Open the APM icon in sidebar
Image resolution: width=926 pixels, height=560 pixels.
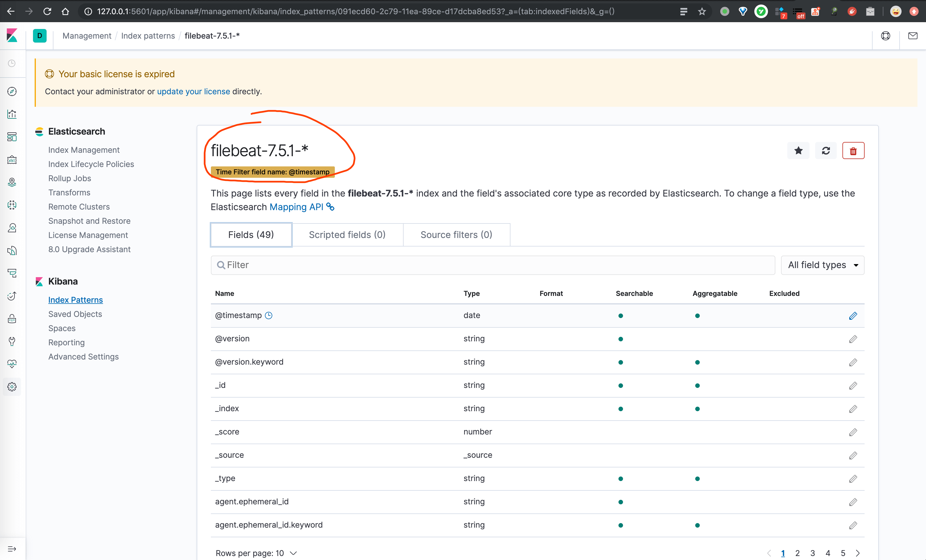[12, 273]
